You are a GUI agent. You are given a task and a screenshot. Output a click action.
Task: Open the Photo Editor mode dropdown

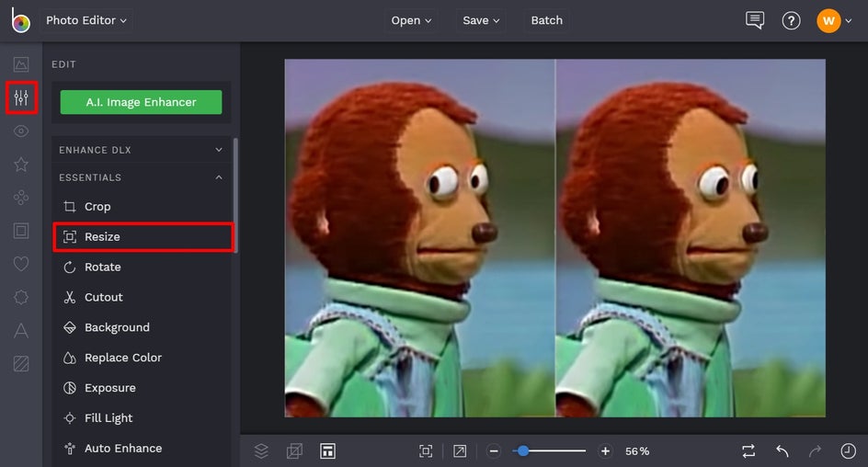click(x=86, y=20)
